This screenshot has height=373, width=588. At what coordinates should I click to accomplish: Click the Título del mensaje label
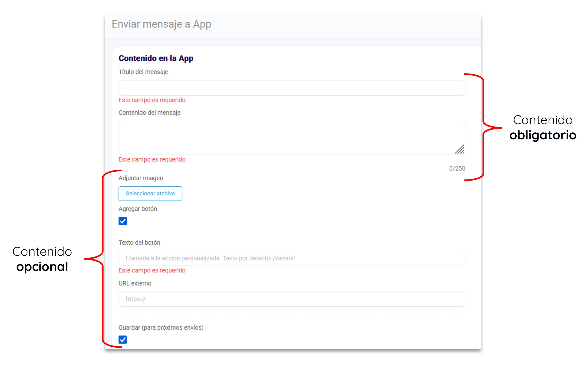(143, 72)
